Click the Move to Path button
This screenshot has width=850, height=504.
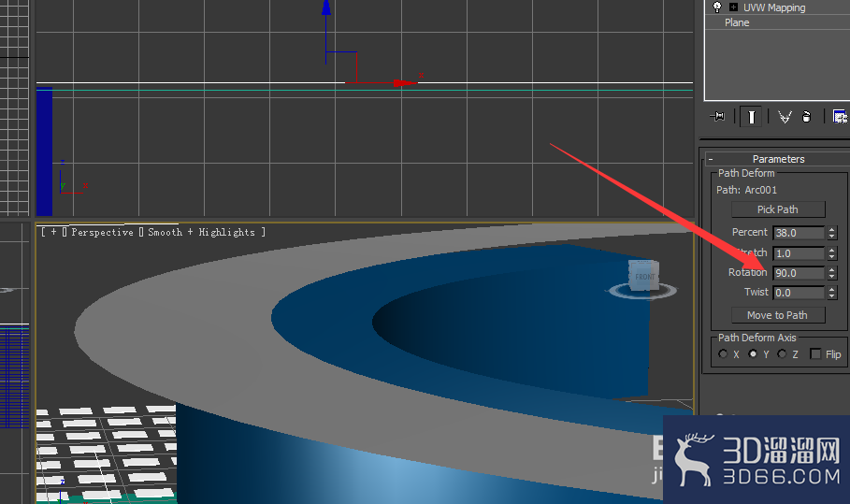778,315
